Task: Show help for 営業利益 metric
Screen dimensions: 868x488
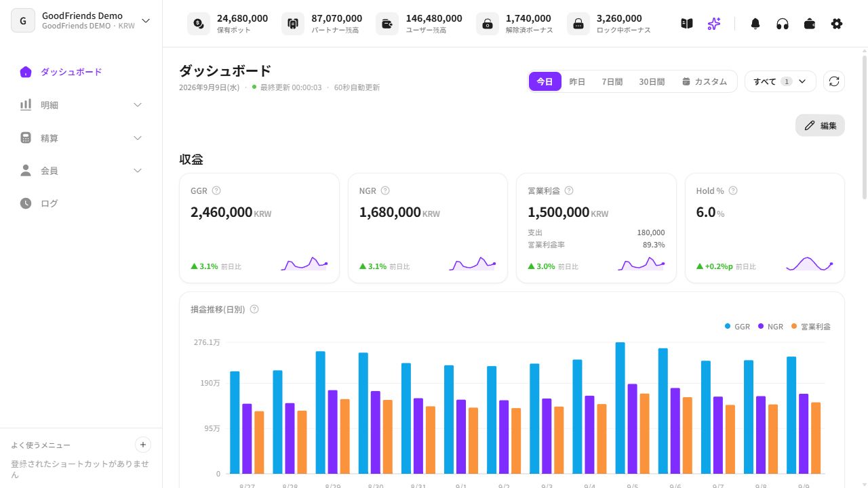Action: point(569,191)
